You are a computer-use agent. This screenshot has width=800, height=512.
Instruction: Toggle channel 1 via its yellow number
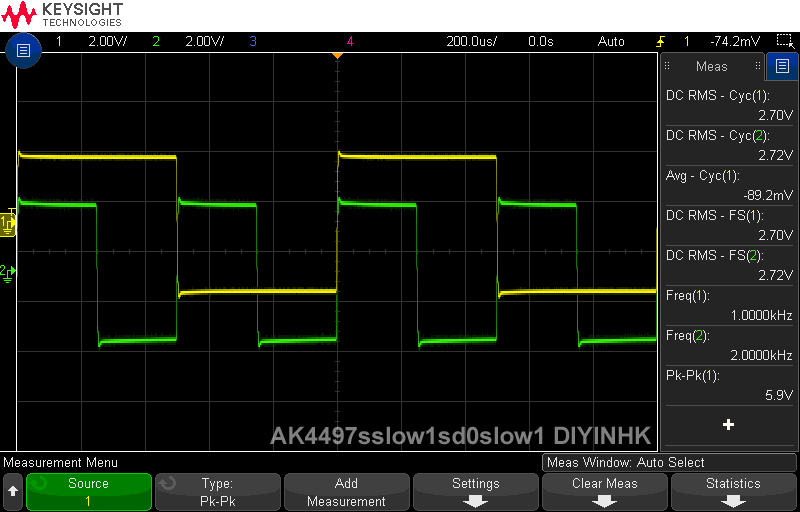(59, 41)
